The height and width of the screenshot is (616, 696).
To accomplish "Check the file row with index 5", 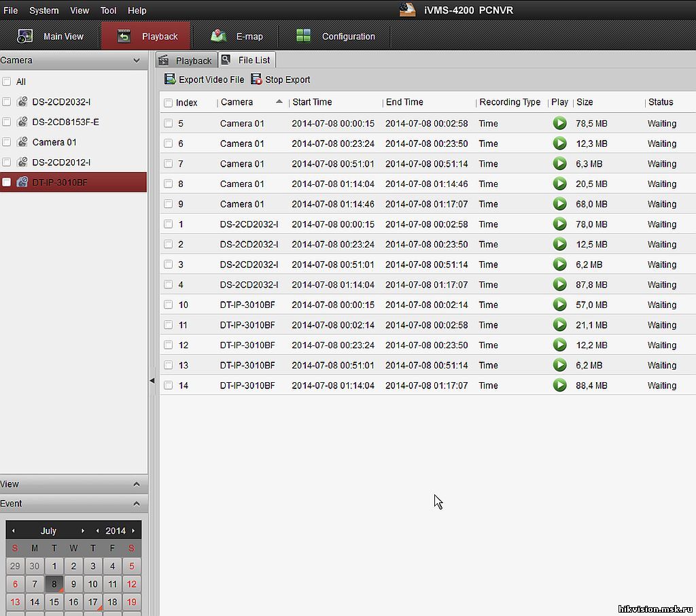I will point(169,123).
